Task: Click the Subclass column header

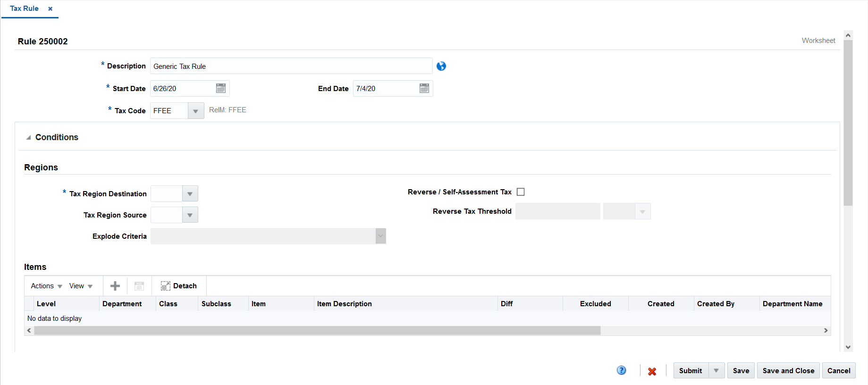Action: click(x=223, y=304)
